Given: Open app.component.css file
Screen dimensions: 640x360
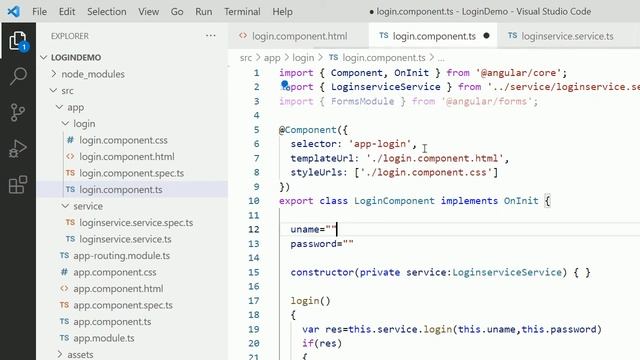Looking at the screenshot, I should click(x=115, y=272).
